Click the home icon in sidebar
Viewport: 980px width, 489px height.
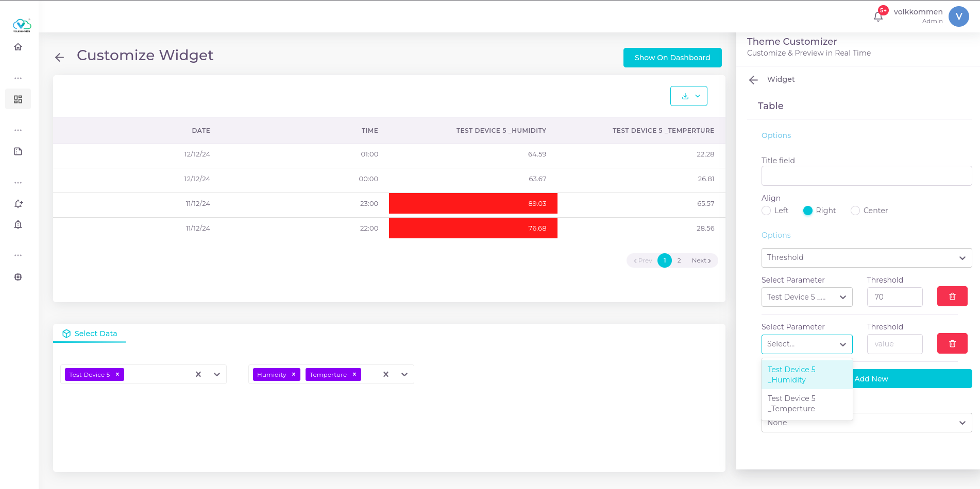coord(18,47)
